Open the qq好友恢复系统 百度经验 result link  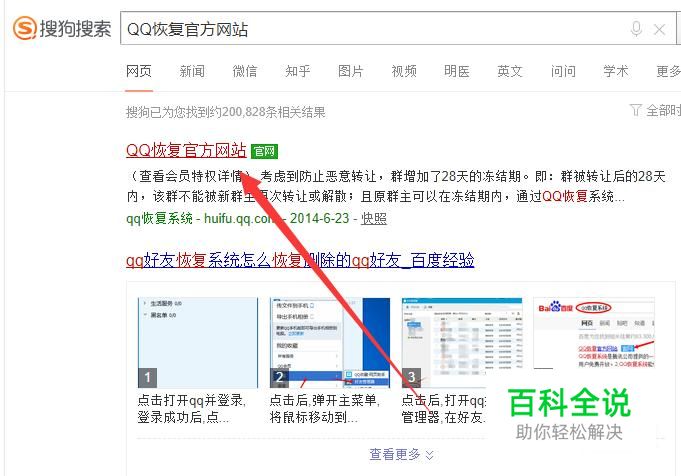(x=300, y=260)
